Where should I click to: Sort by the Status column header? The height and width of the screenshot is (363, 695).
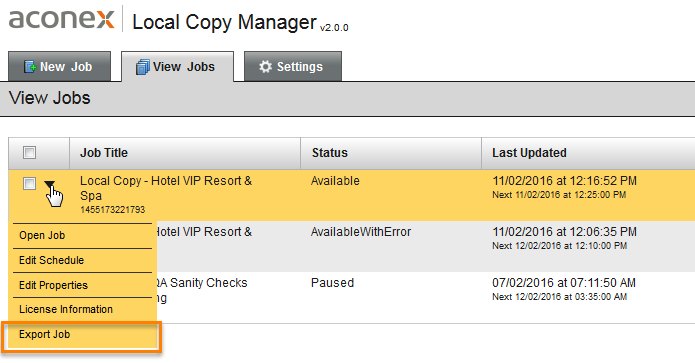[391, 153]
